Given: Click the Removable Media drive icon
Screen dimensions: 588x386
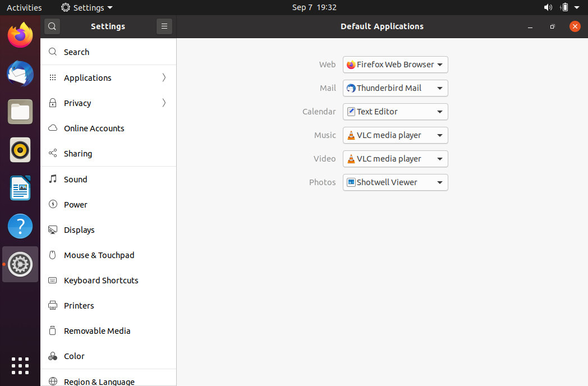Looking at the screenshot, I should pos(53,330).
